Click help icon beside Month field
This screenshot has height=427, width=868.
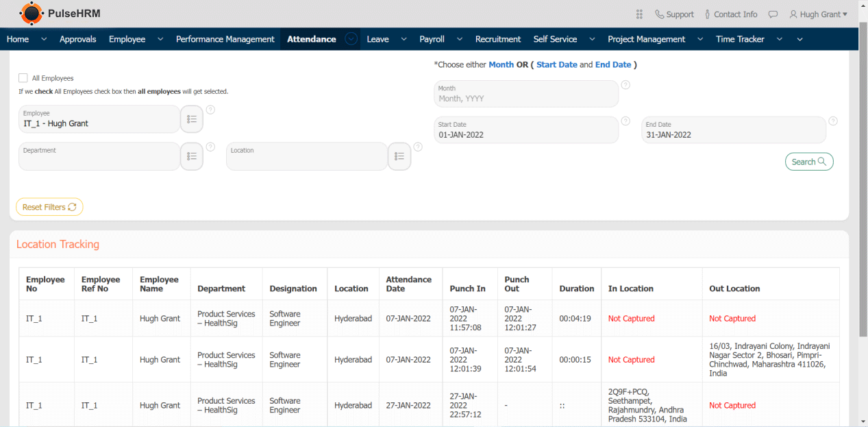tap(625, 85)
